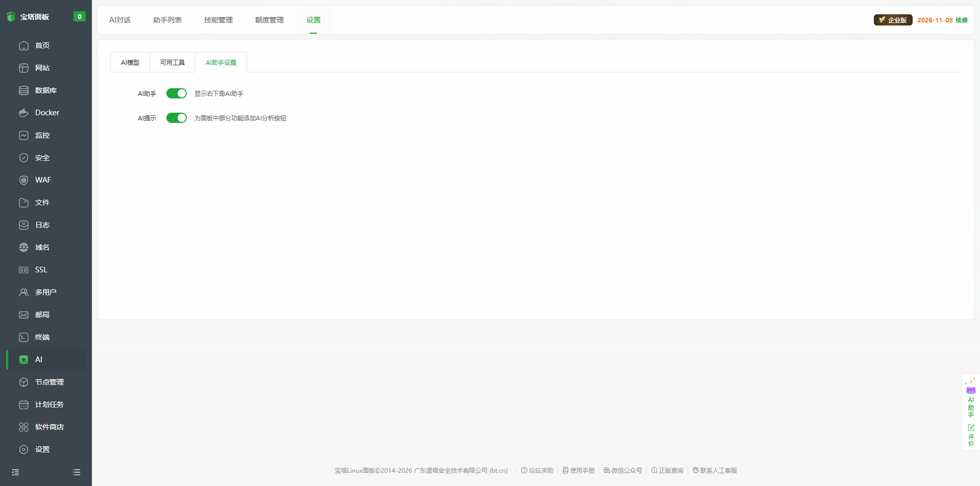
Task: Disable the AI提示 toggle
Action: click(176, 118)
